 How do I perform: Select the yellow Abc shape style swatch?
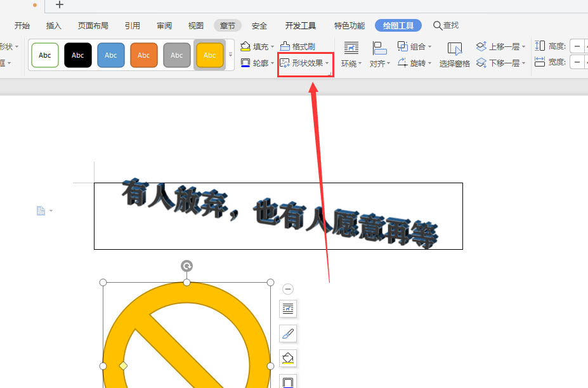[x=209, y=55]
